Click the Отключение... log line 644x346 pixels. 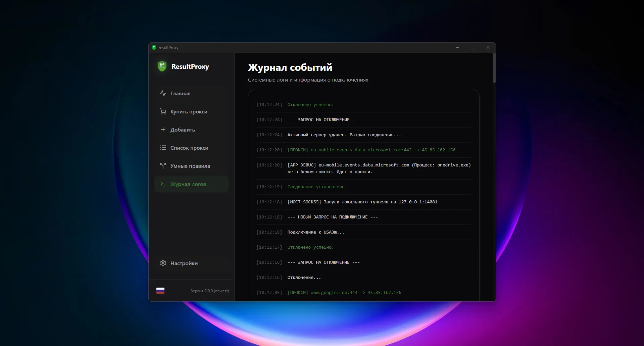(364, 278)
